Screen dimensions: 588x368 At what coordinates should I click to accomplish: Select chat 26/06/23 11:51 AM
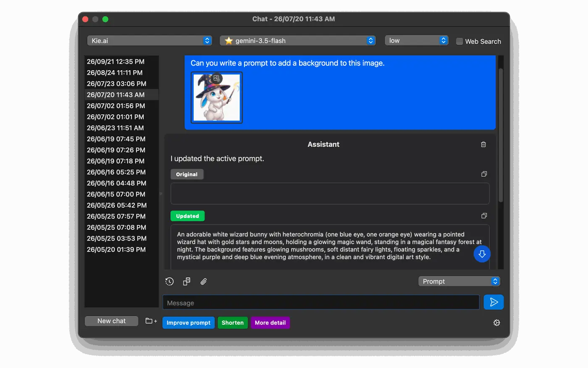(121, 128)
